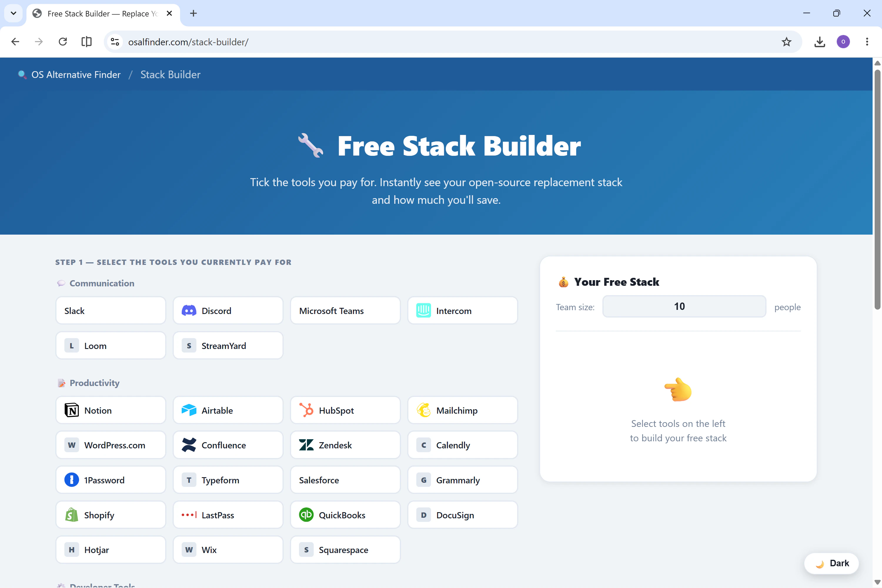Tick the StreamYard tool card
This screenshot has width=882, height=588.
pos(228,345)
